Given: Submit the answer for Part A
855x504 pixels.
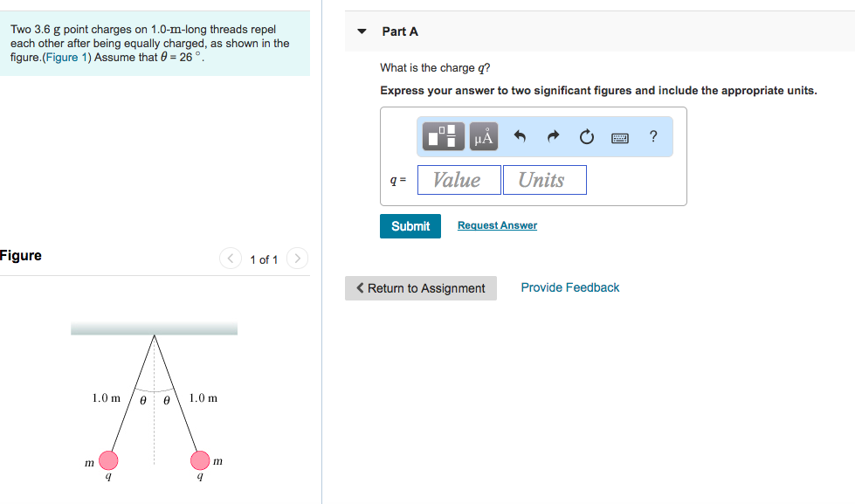Looking at the screenshot, I should [x=410, y=225].
